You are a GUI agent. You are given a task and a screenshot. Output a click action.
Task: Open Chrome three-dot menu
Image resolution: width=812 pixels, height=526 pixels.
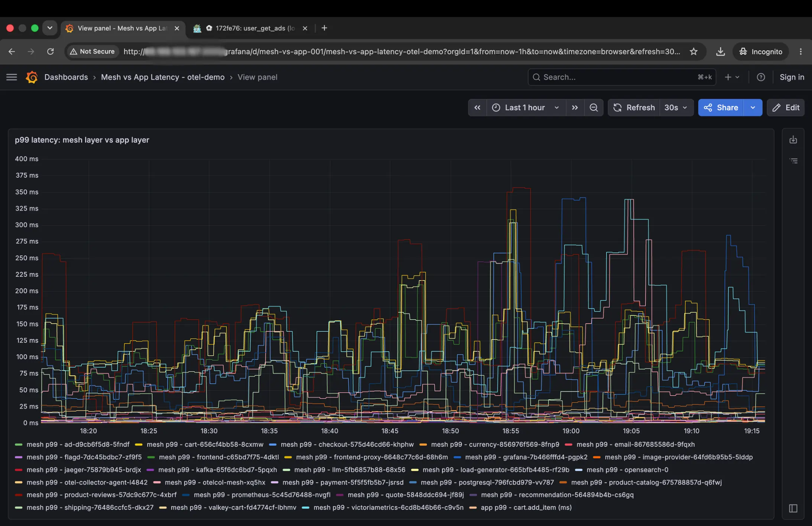[800, 52]
